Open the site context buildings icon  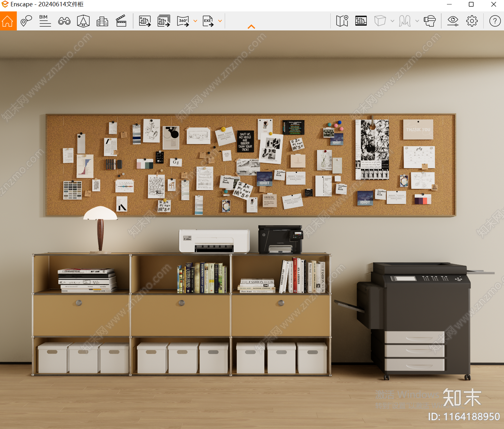pos(102,21)
